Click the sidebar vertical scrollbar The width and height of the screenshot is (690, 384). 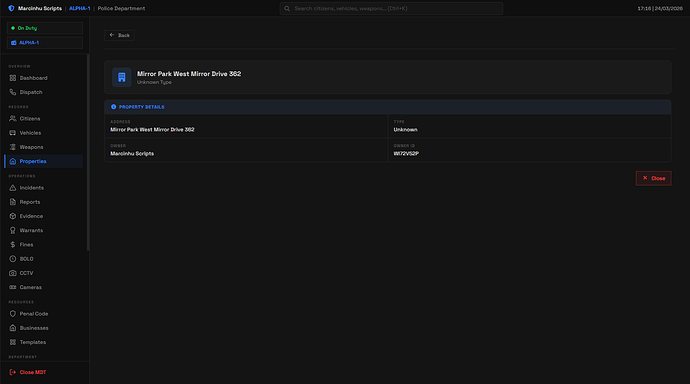[88, 152]
